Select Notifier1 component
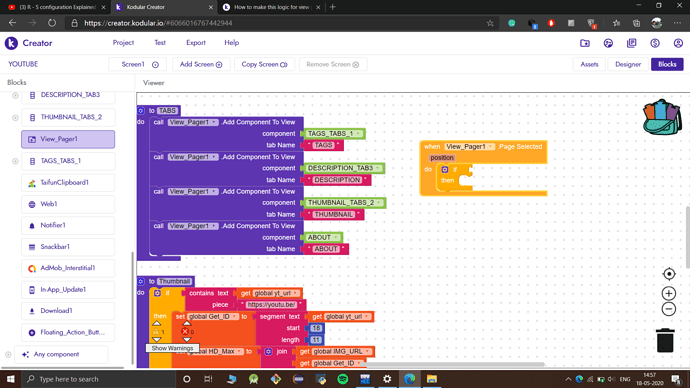The image size is (690, 388). point(68,225)
